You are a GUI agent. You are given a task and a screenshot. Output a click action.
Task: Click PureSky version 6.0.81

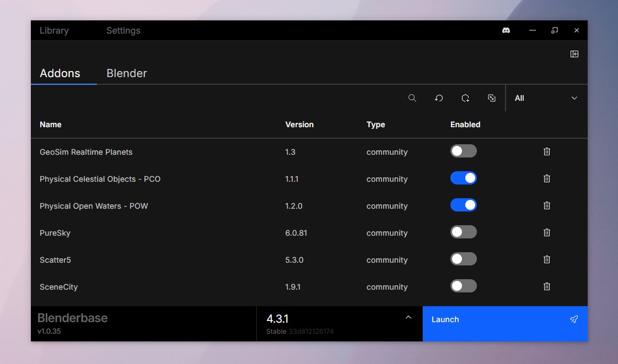pyautogui.click(x=296, y=233)
